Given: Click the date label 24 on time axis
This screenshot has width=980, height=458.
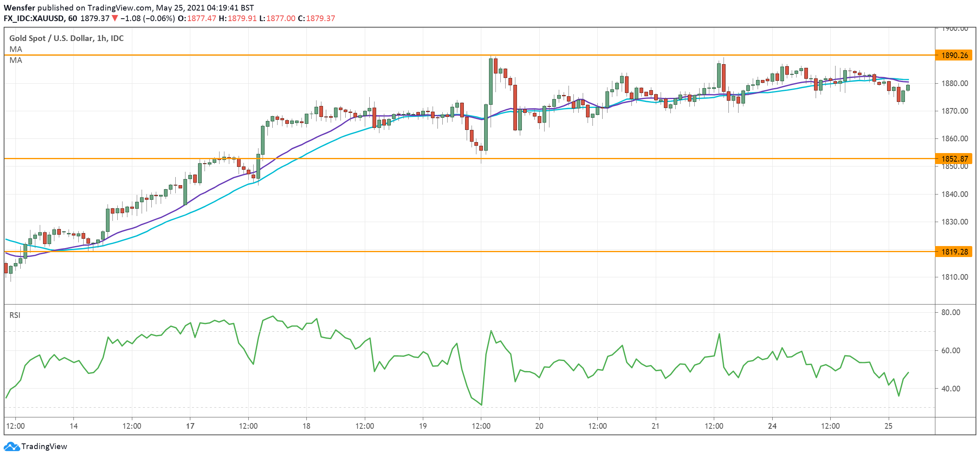Looking at the screenshot, I should tap(772, 426).
